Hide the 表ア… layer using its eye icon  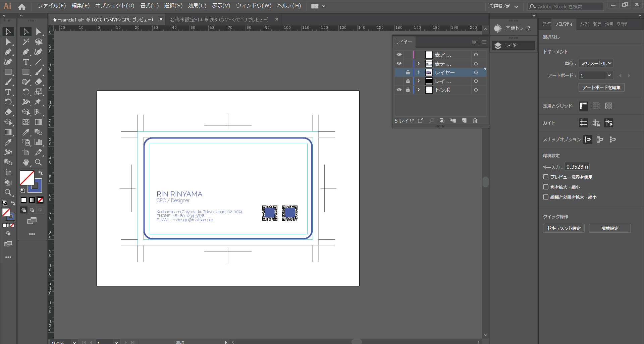pyautogui.click(x=399, y=55)
